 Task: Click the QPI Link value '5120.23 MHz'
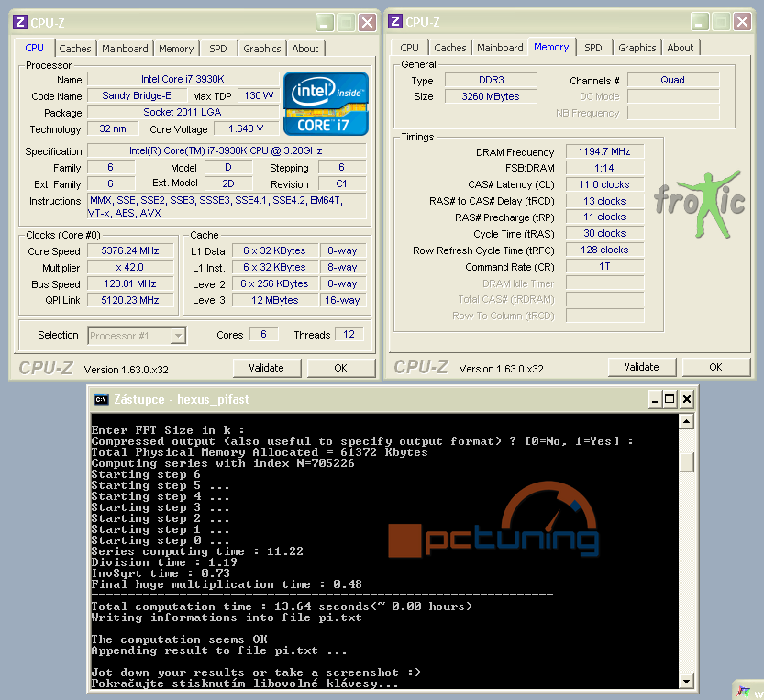[x=130, y=300]
